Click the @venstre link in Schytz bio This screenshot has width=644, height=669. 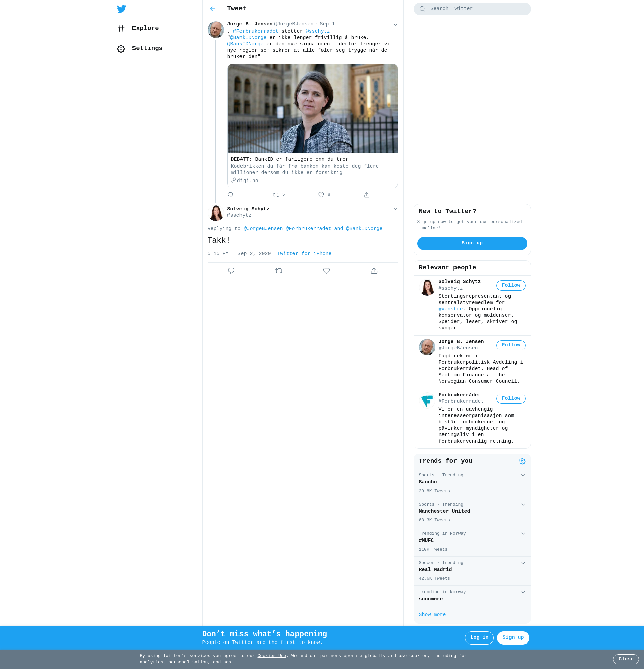pyautogui.click(x=450, y=309)
